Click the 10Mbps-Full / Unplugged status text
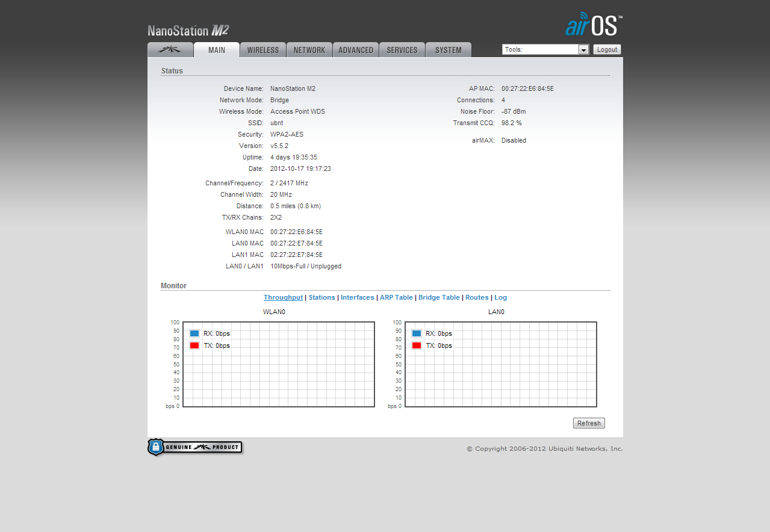This screenshot has height=532, width=770. click(306, 266)
